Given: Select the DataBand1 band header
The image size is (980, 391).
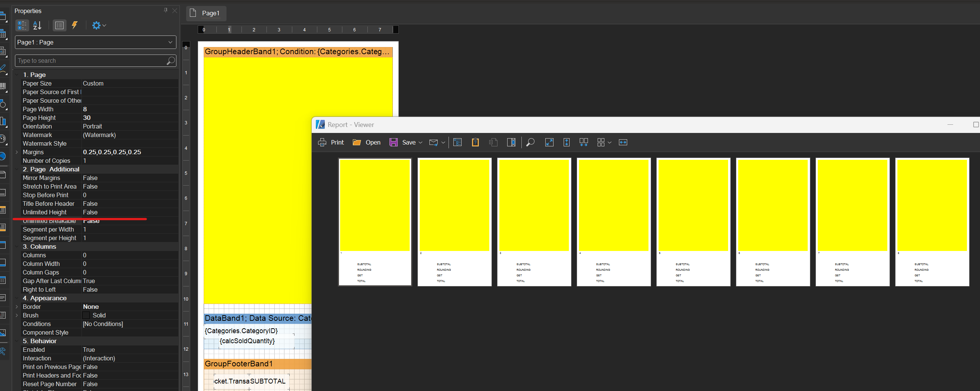Looking at the screenshot, I should (258, 319).
